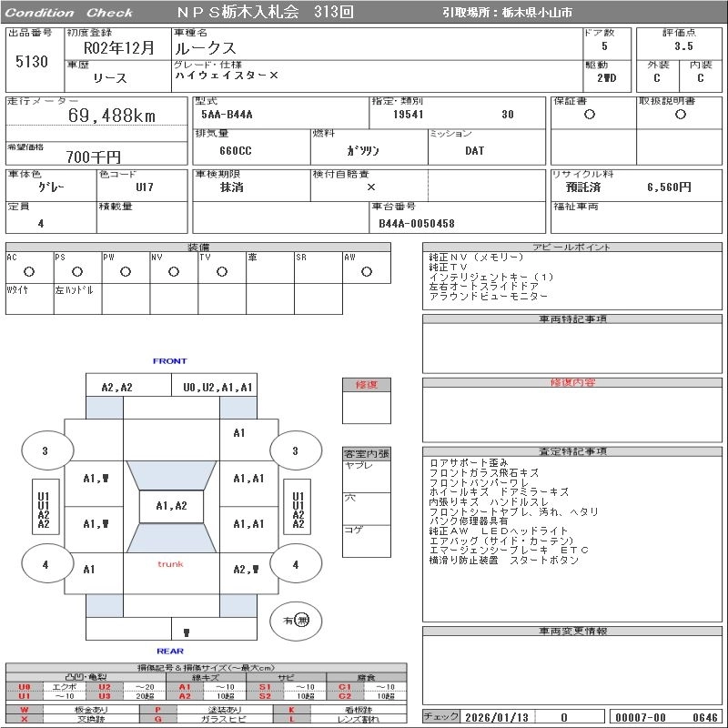Select the Condition Check title
This screenshot has height=728, width=728.
point(69,13)
